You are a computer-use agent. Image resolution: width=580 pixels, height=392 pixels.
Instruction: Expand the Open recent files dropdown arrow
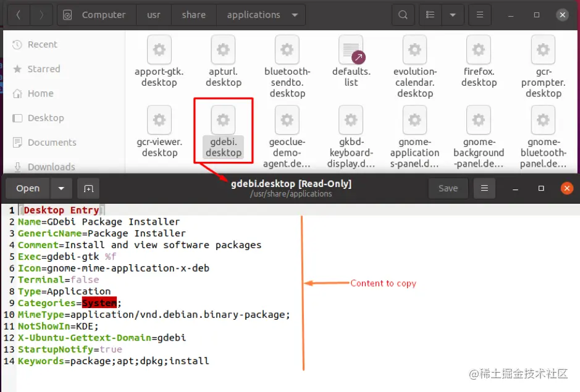tap(61, 188)
